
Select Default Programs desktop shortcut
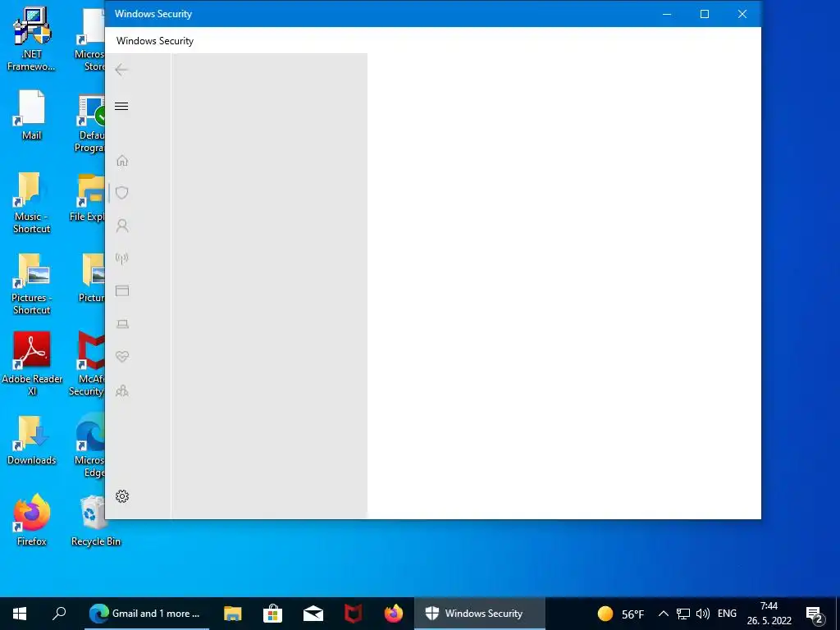(89, 125)
